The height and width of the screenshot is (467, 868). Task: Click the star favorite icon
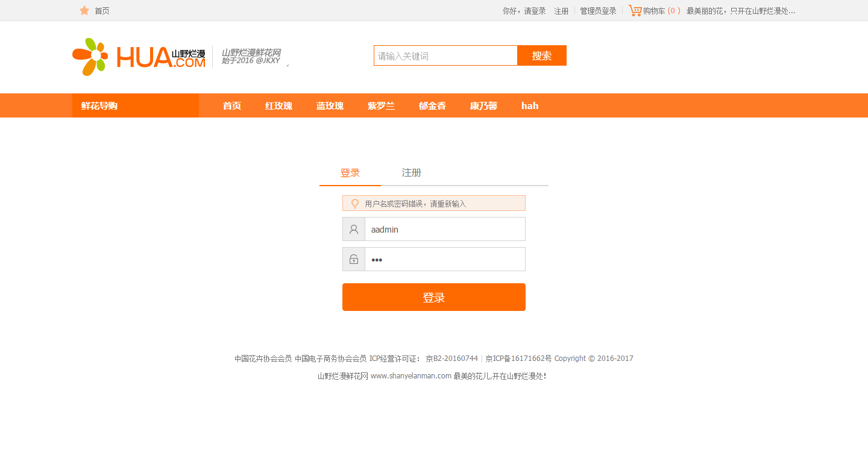[x=84, y=10]
